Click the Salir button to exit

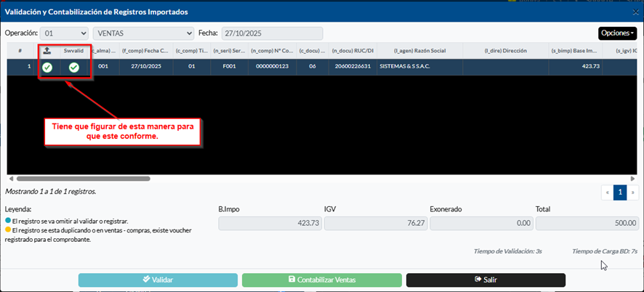pyautogui.click(x=486, y=280)
